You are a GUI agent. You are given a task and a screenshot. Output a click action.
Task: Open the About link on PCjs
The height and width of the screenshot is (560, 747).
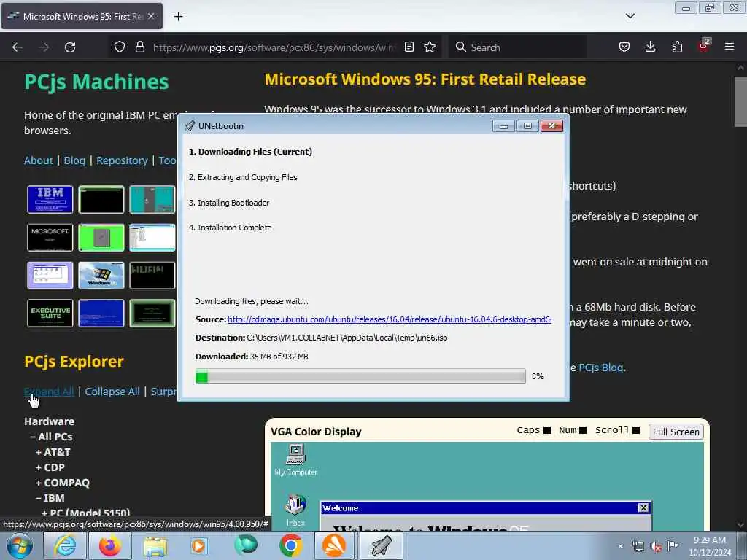tap(38, 160)
